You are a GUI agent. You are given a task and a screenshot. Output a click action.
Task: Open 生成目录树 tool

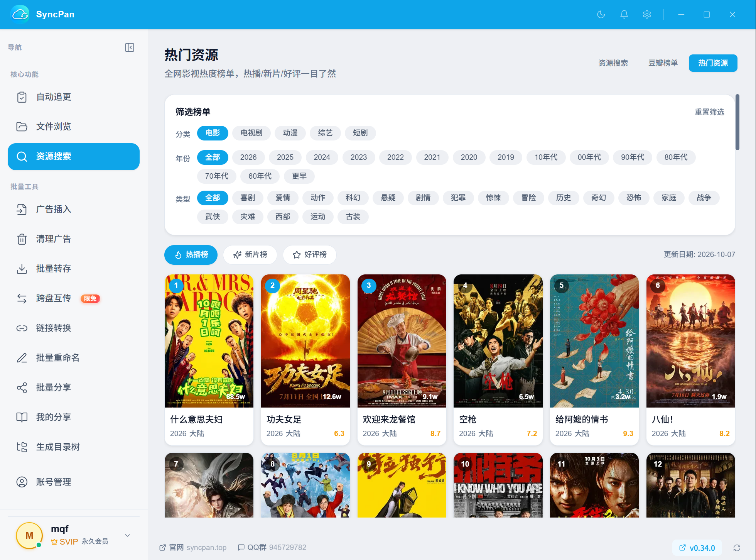tap(74, 447)
